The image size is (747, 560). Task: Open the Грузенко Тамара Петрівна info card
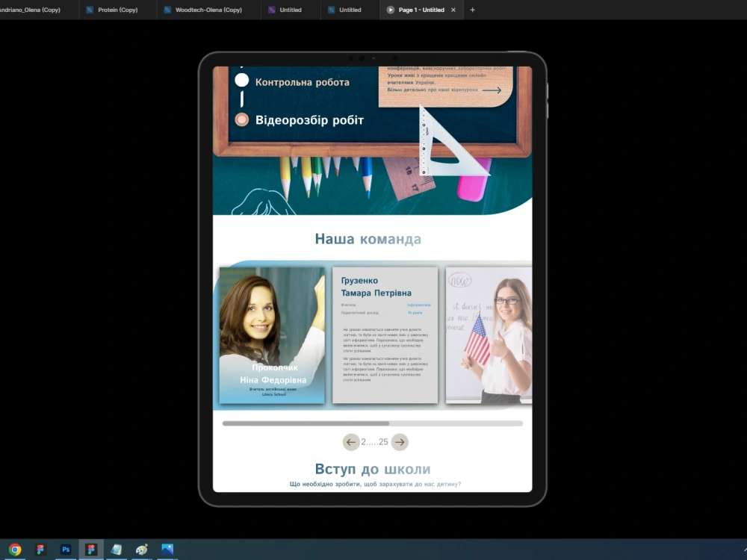click(x=385, y=335)
